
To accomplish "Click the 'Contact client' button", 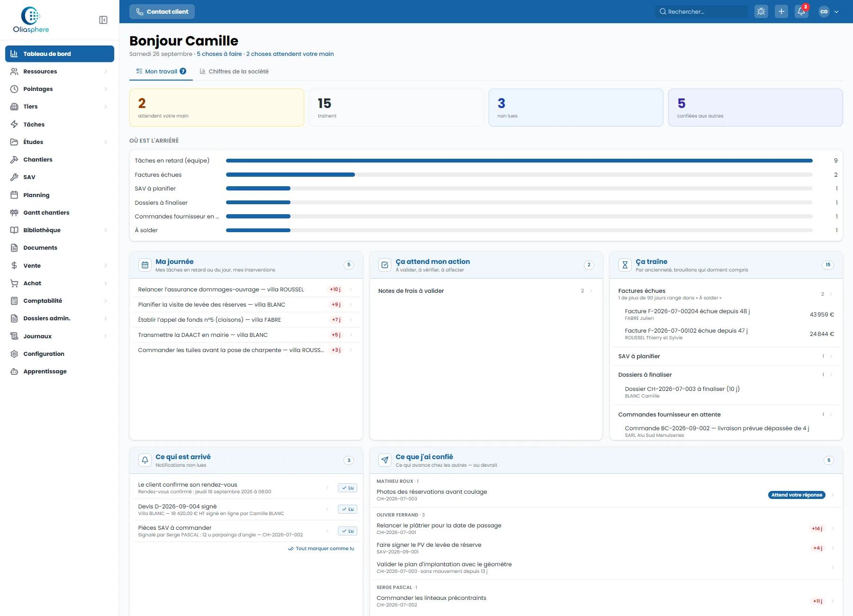I will [162, 11].
